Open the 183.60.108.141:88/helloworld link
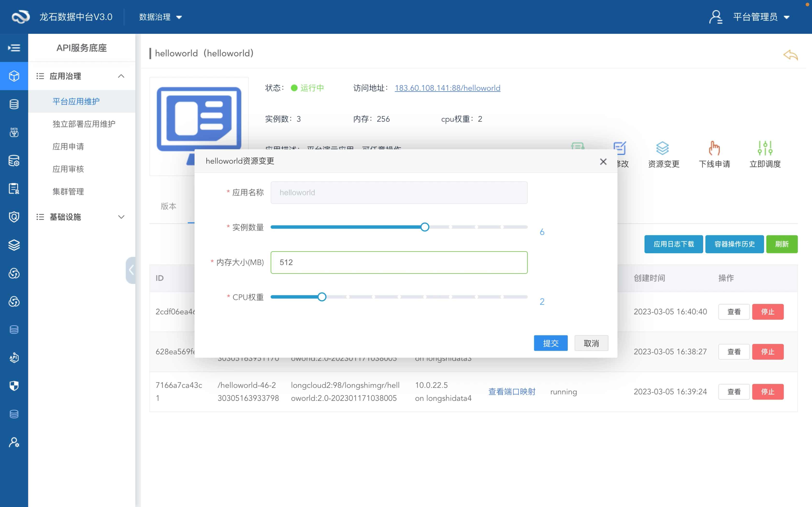Viewport: 812px width, 507px height. click(x=447, y=88)
